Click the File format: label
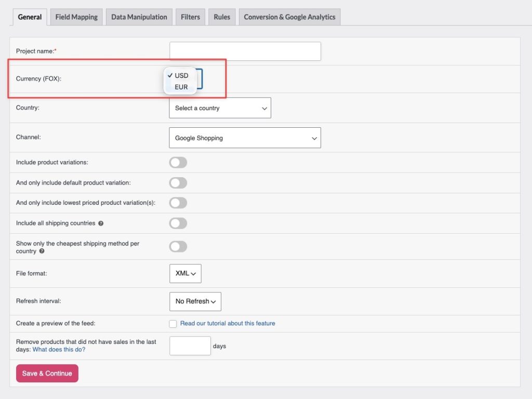 click(32, 273)
